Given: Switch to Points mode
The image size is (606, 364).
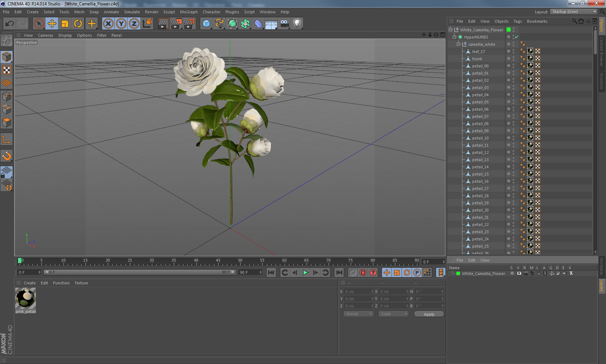Looking at the screenshot, I should [x=7, y=97].
